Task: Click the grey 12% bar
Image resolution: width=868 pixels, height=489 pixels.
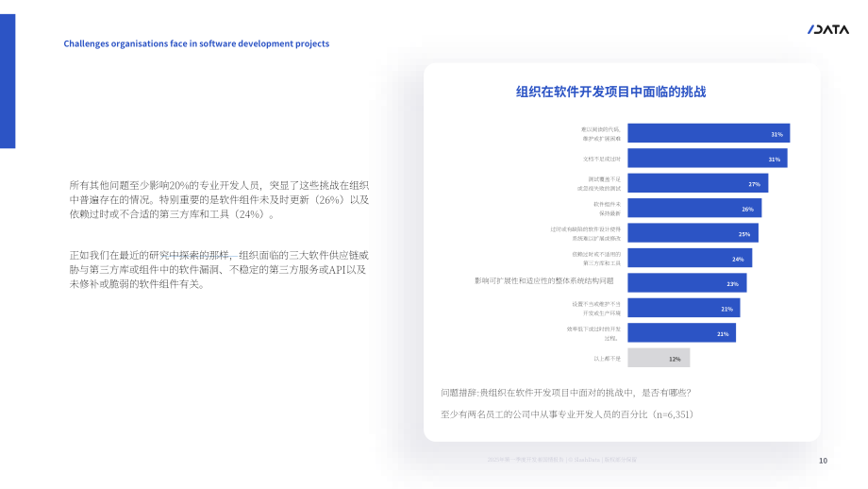Action: (x=659, y=358)
